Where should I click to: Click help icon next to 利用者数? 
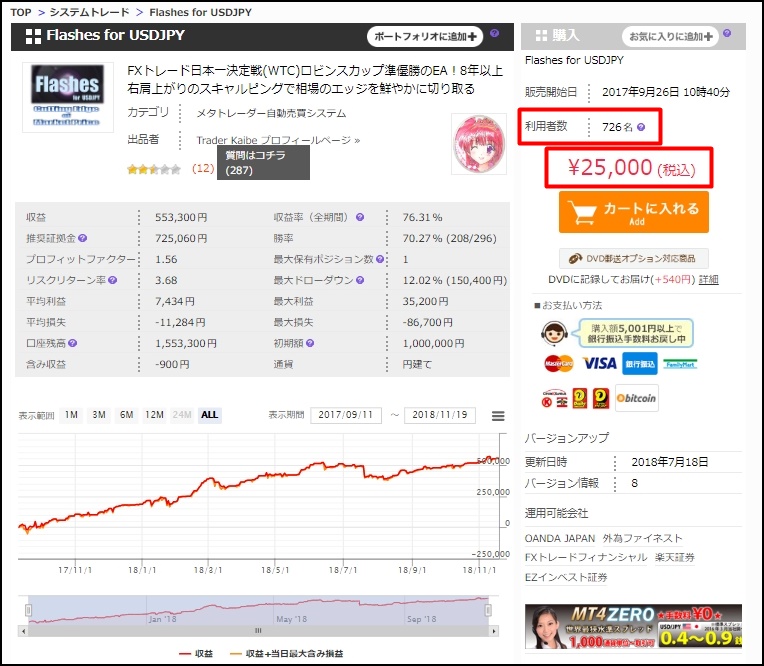coord(641,128)
